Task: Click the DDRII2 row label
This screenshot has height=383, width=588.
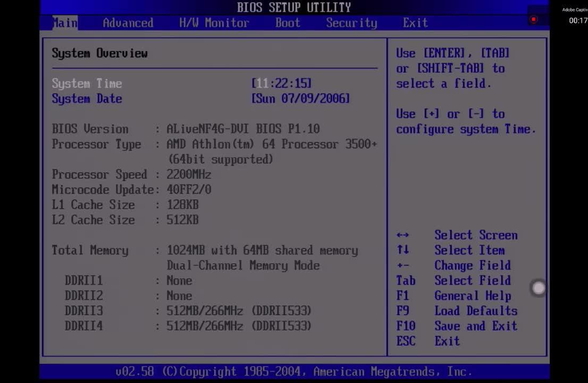Action: point(83,296)
